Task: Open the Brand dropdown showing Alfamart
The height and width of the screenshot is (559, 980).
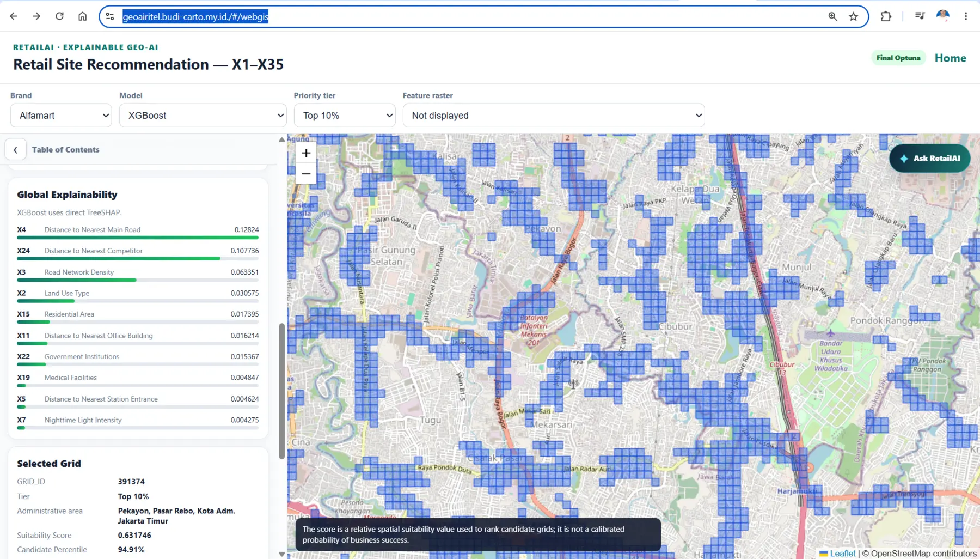Action: coord(61,116)
